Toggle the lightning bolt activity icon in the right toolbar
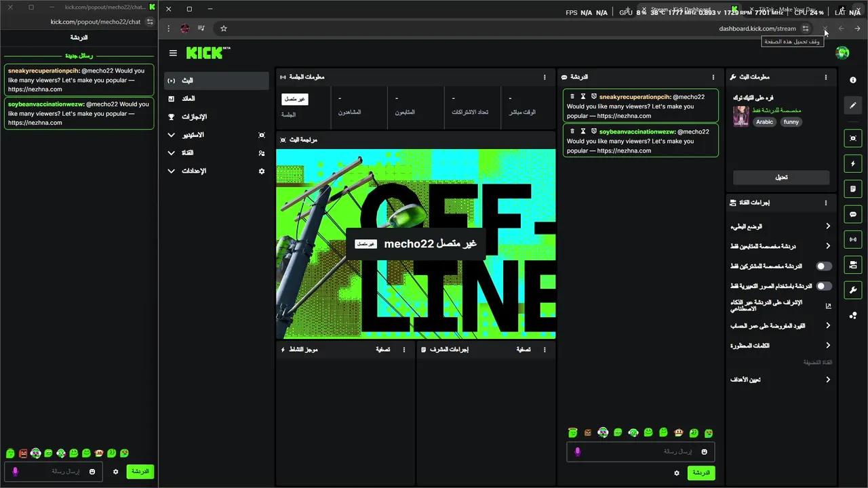Screen dimensions: 868x488 [853, 163]
